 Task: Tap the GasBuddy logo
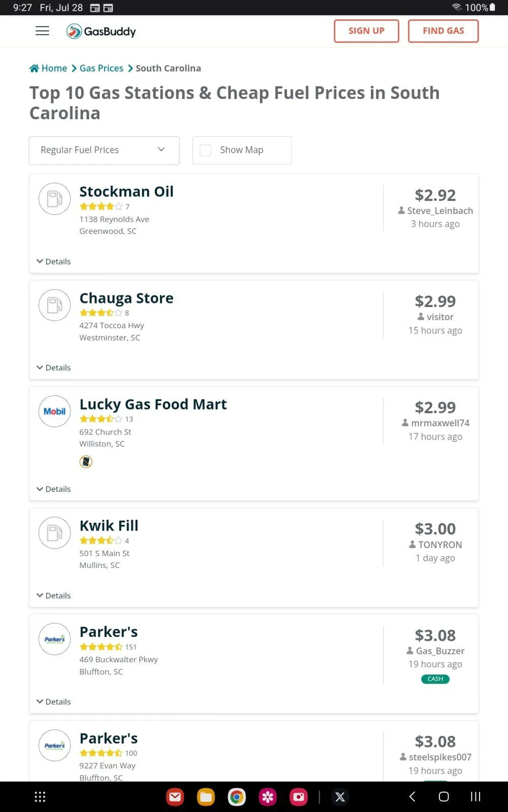101,31
